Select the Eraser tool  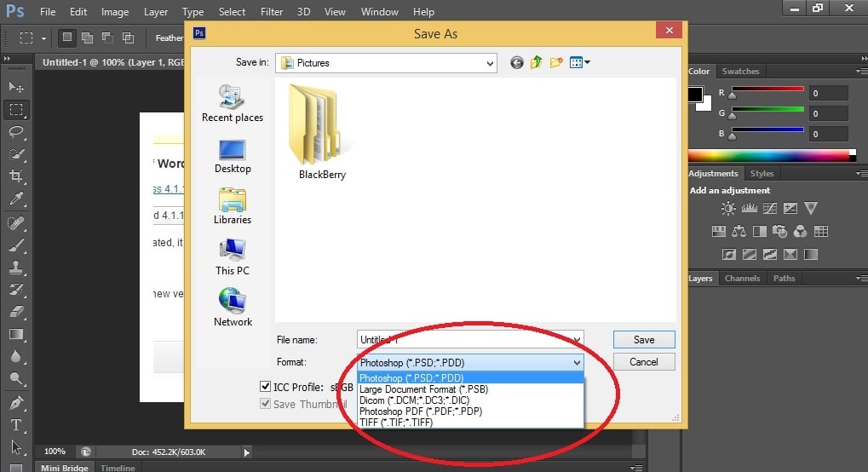pyautogui.click(x=16, y=312)
